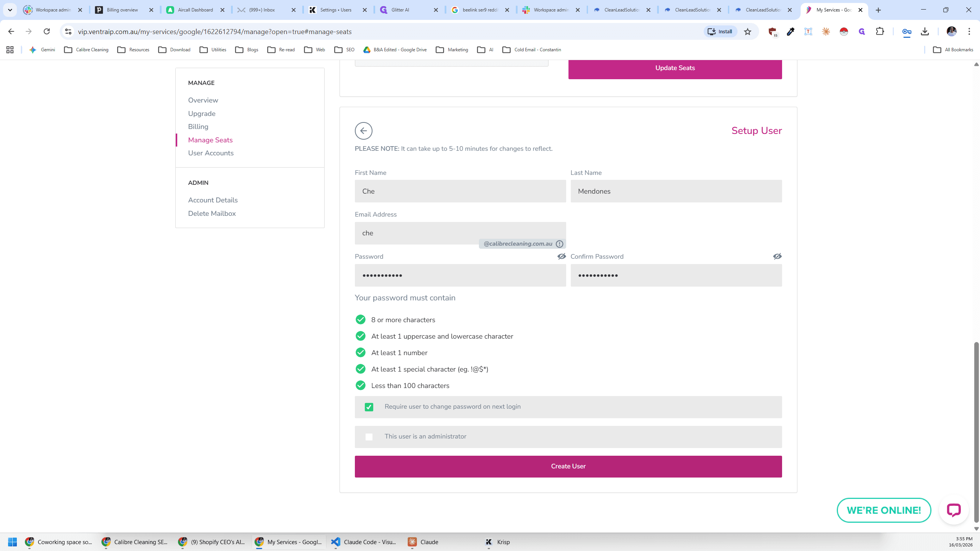
Task: Click the info icon next to @calibrecleaning.com.au
Action: [559, 244]
